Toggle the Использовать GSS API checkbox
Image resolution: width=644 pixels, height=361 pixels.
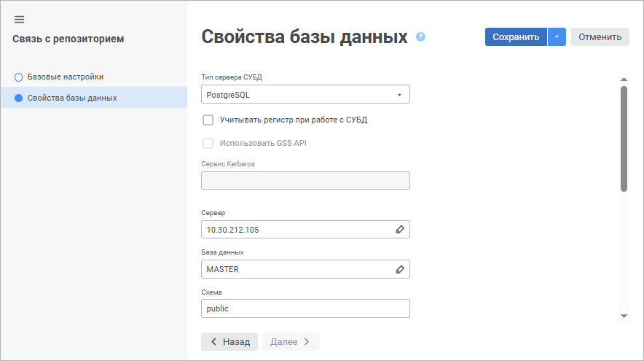208,143
